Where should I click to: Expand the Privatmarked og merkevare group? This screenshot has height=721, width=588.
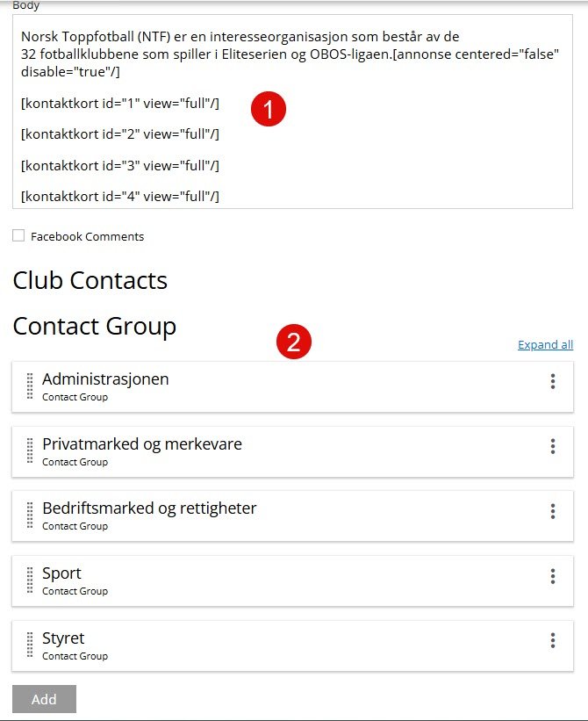[141, 444]
